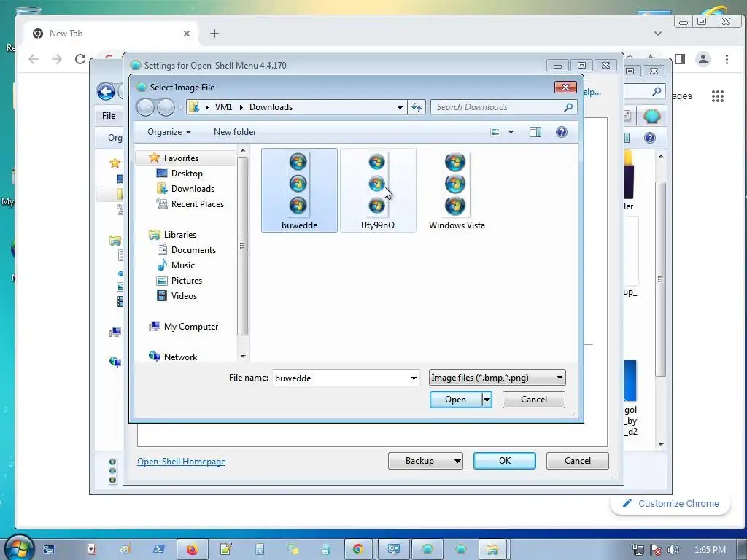Click the search magnifier in file dialog

568,107
